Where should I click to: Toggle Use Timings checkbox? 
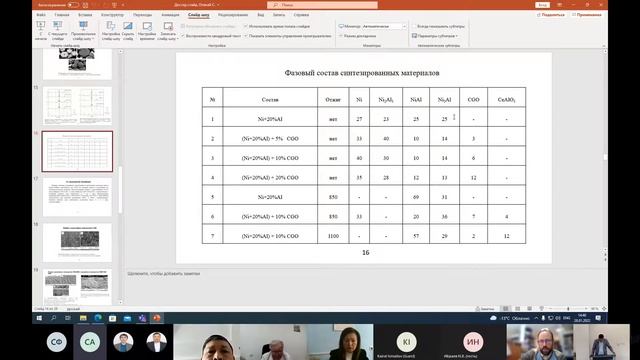coord(246,26)
